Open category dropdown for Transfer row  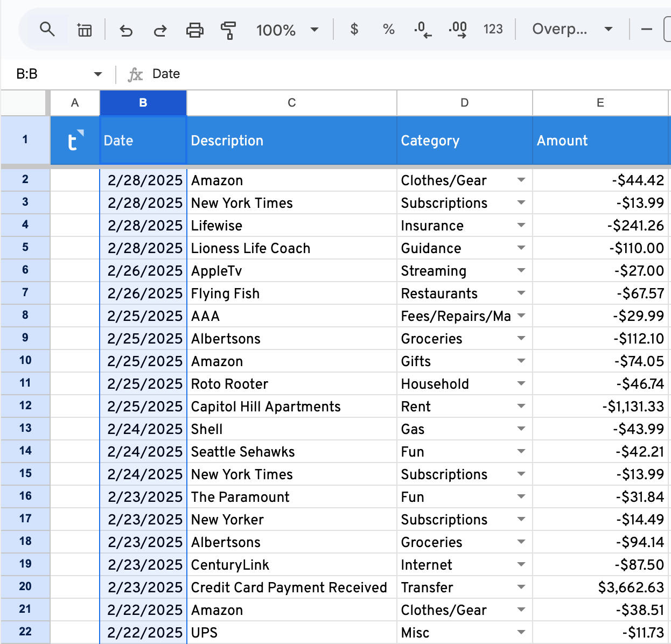coord(521,587)
